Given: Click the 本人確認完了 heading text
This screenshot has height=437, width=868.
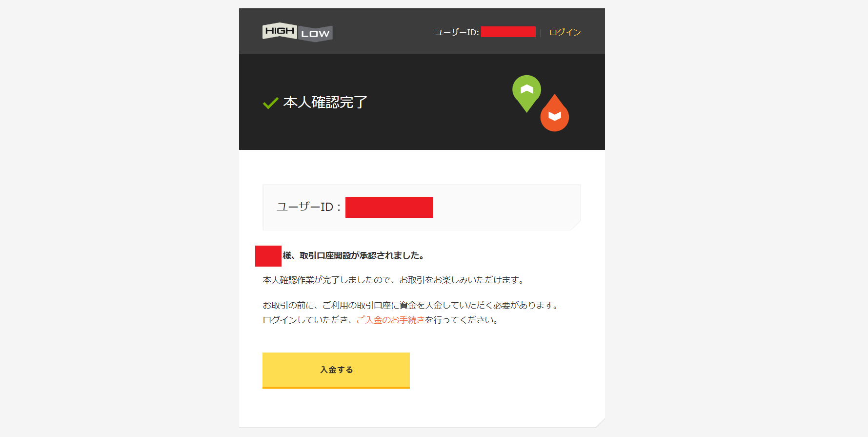Looking at the screenshot, I should [x=325, y=102].
